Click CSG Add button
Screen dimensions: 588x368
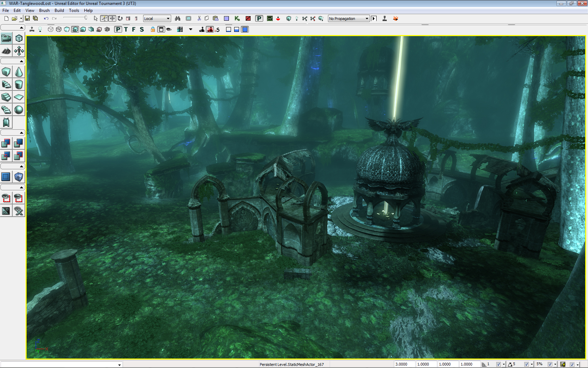(x=6, y=143)
